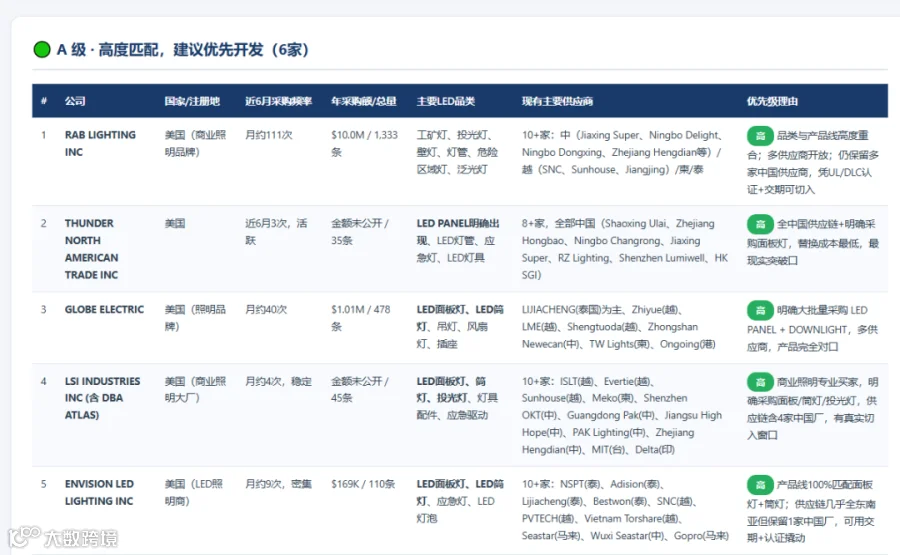Click supplier cell 10+家:ISLT(越)、Evertie(越)
Viewport: 900px width, 555px height.
pyautogui.click(x=622, y=415)
